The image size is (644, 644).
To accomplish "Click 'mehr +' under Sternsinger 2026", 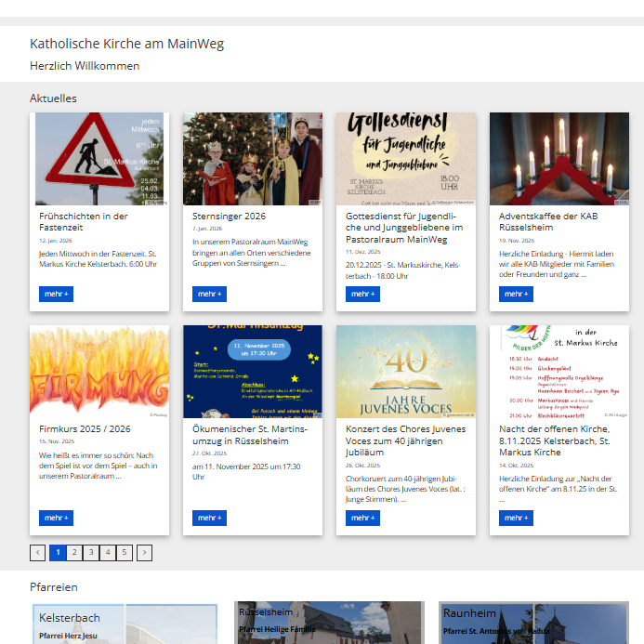I will 209,294.
